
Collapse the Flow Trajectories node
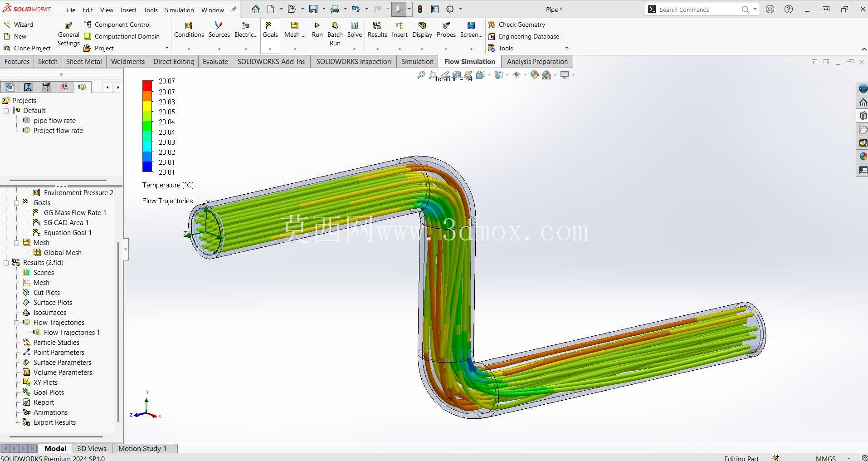pos(16,323)
